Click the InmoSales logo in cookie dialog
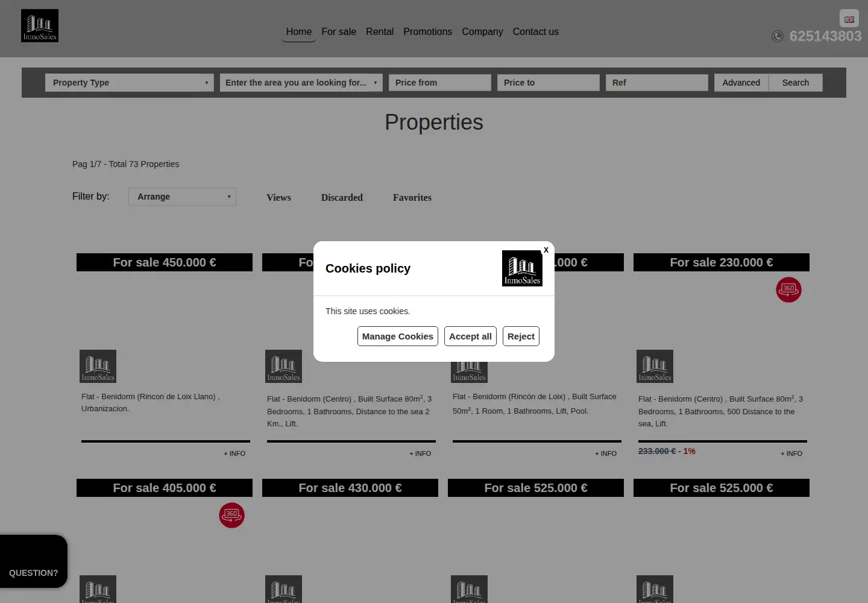The image size is (868, 603). pyautogui.click(x=522, y=268)
